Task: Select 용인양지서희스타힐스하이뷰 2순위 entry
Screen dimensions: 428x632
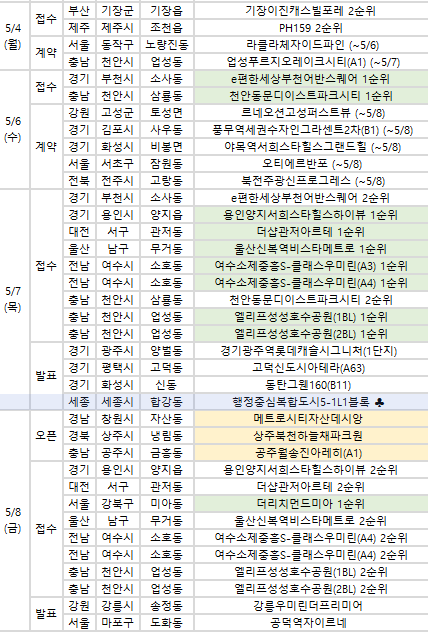Action: 311,470
